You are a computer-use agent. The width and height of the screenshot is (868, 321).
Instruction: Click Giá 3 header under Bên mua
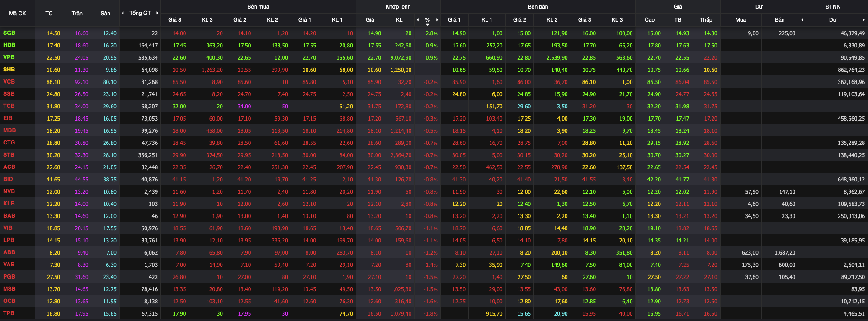[x=175, y=20]
